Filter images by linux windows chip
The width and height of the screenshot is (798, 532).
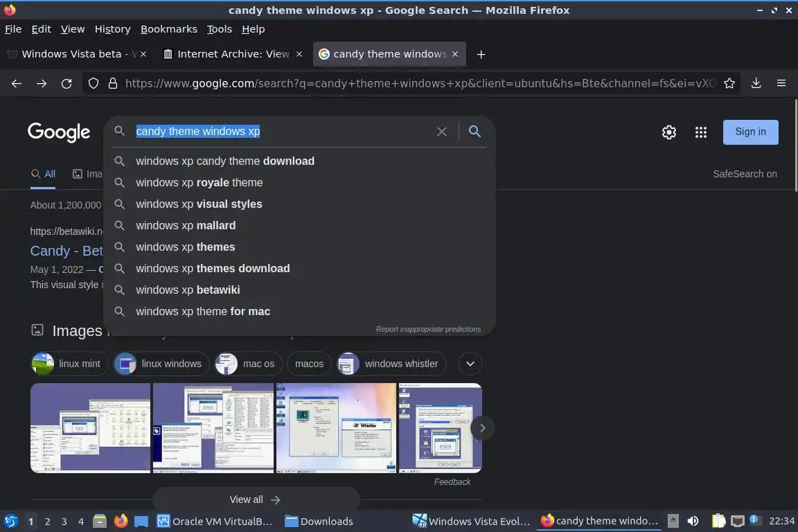[x=161, y=364]
